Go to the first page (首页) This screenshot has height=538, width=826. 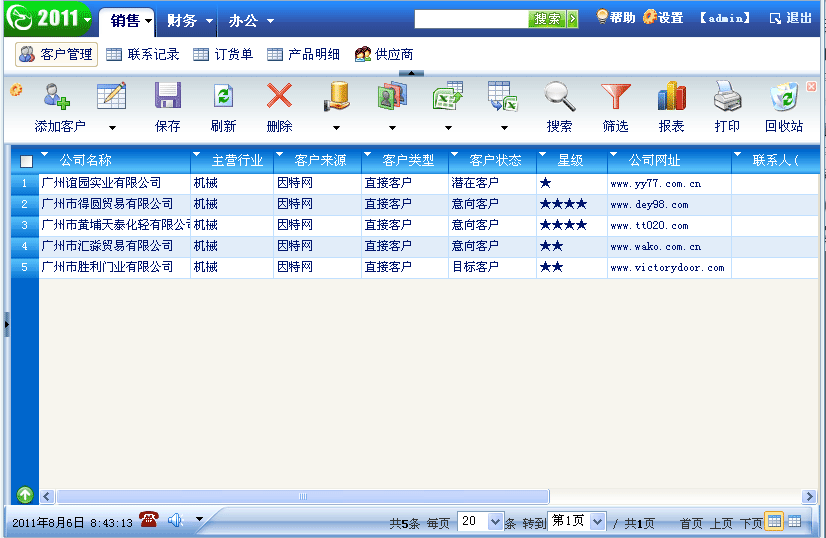pyautogui.click(x=691, y=523)
